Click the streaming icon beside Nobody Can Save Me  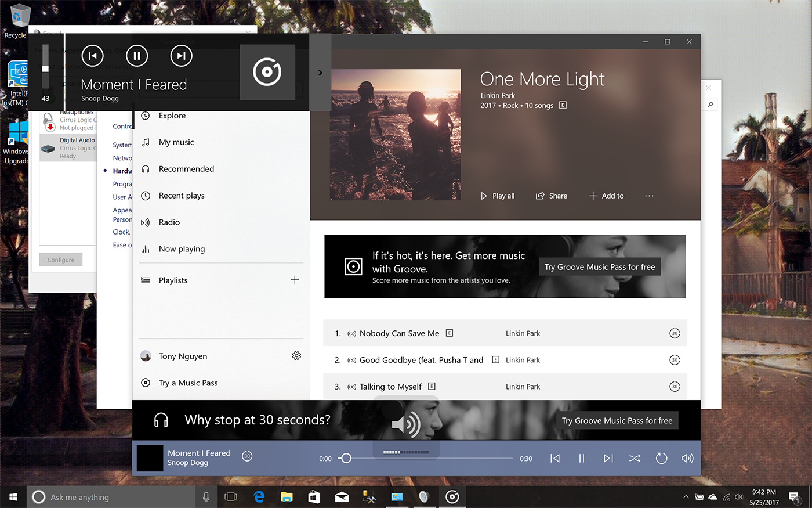point(351,334)
